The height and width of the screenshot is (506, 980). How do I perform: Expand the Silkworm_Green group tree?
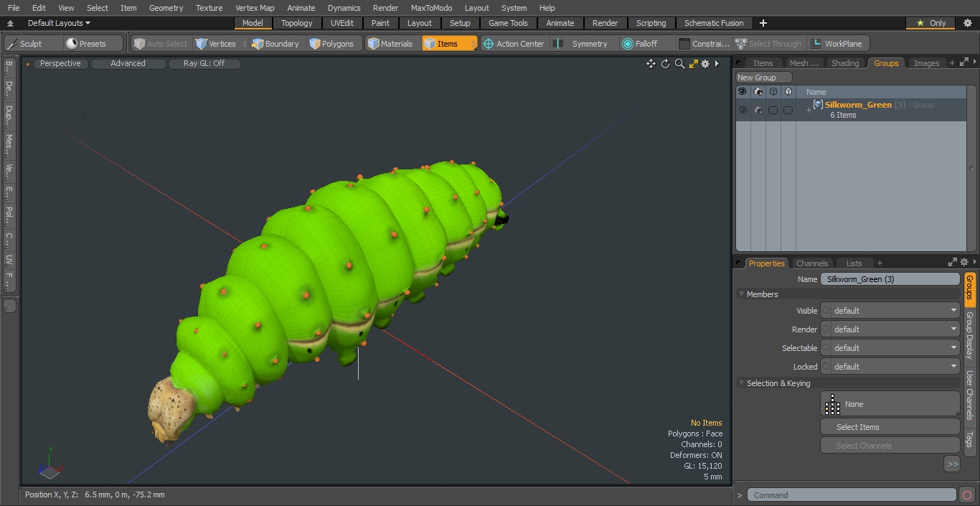click(809, 111)
